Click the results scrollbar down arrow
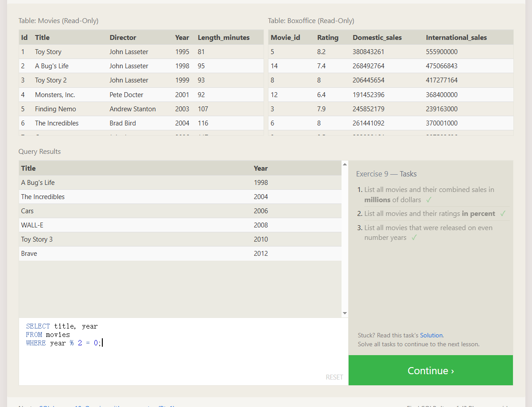This screenshot has width=532, height=407. (345, 313)
